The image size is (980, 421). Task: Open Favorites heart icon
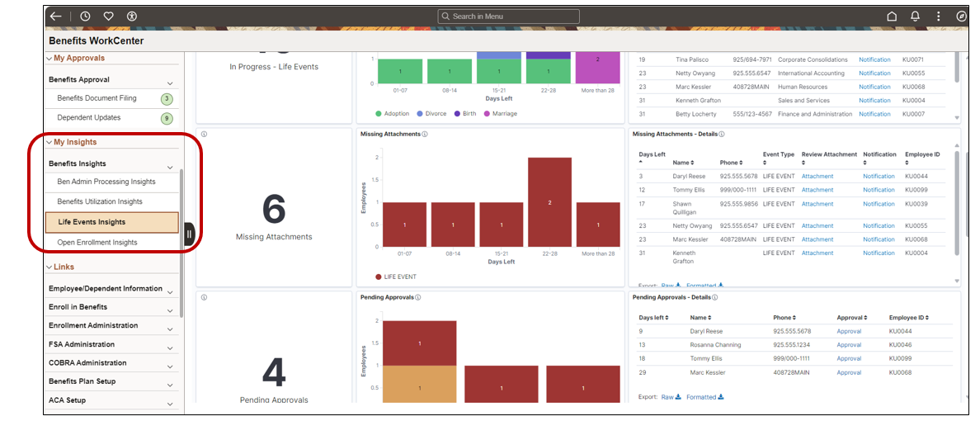point(108,17)
